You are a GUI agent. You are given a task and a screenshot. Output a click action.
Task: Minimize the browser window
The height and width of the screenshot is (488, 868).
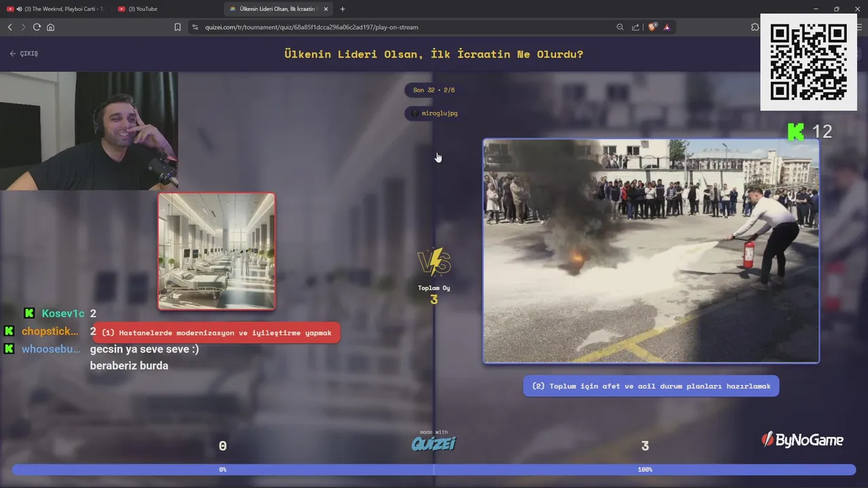click(816, 9)
